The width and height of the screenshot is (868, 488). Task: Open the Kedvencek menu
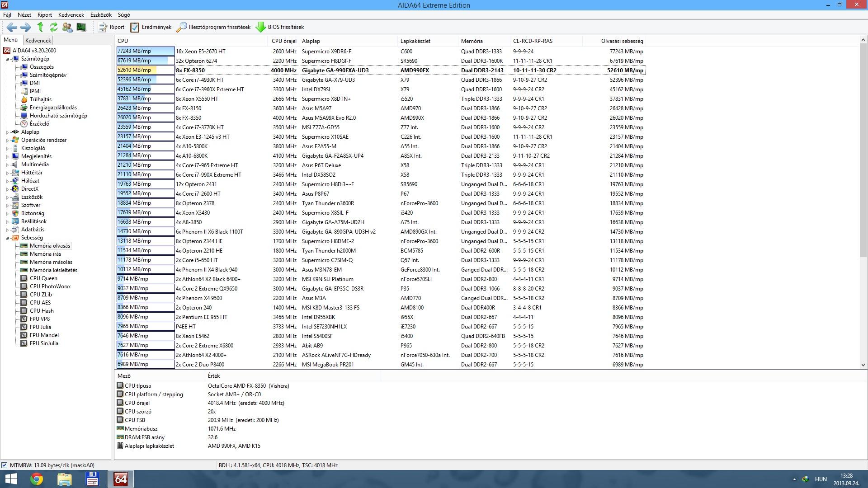pos(71,15)
